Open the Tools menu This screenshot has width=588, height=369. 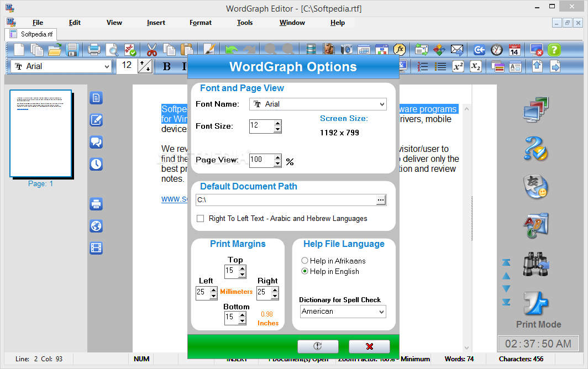click(x=244, y=23)
